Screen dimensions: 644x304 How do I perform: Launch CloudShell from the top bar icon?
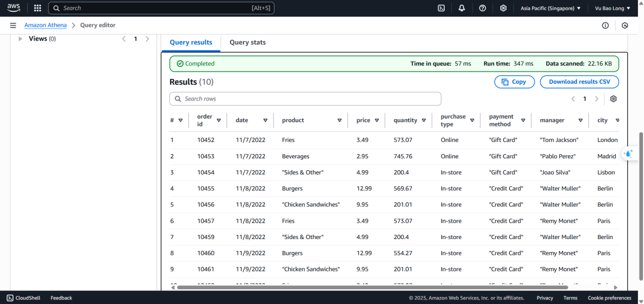pyautogui.click(x=441, y=8)
